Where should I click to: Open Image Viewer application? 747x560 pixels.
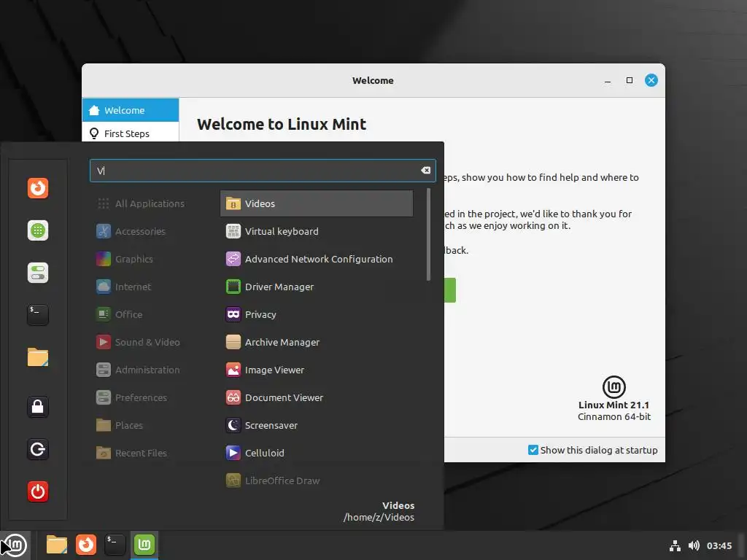pyautogui.click(x=317, y=370)
